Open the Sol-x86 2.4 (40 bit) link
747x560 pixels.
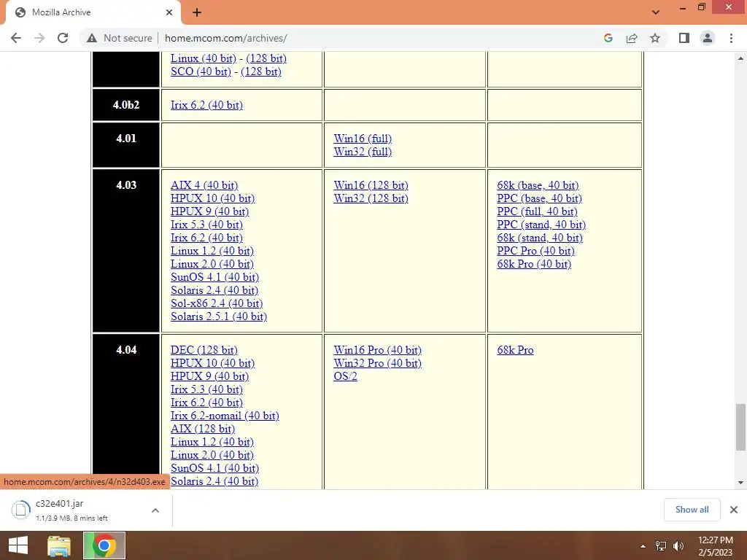[217, 303]
